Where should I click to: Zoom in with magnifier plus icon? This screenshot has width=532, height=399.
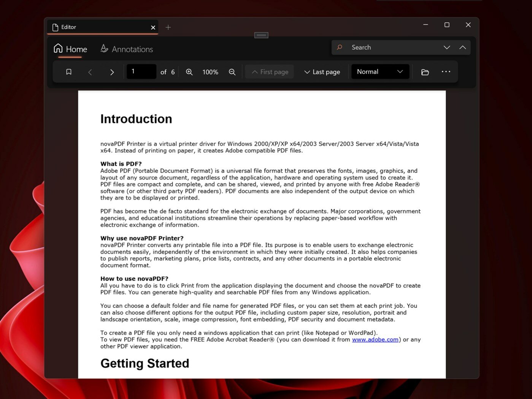[x=189, y=72]
